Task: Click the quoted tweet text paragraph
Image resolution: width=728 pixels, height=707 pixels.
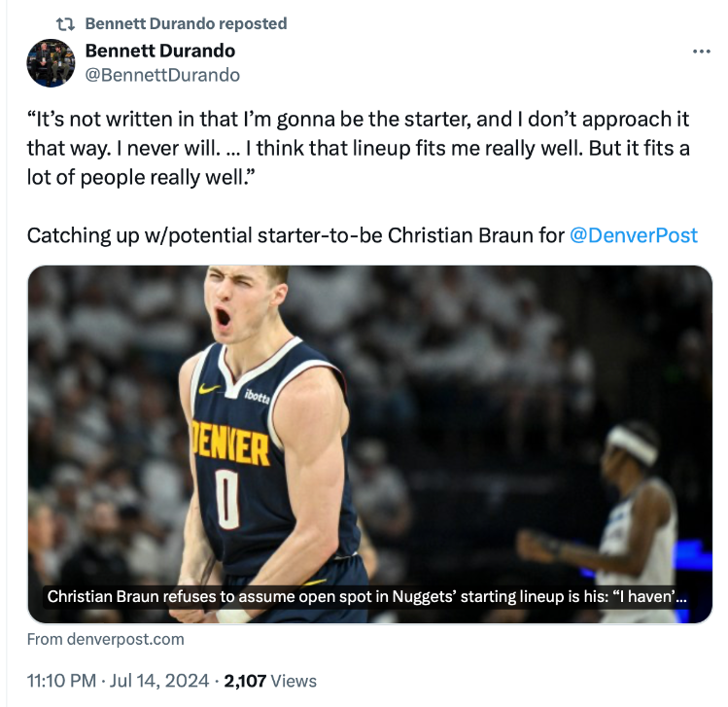Action: coord(358,148)
